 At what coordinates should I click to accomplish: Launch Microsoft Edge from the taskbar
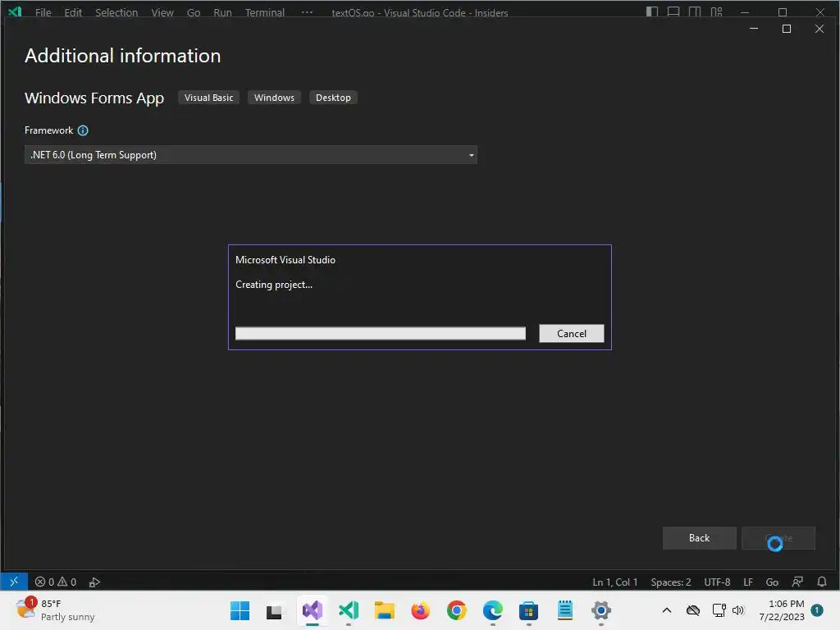492,610
